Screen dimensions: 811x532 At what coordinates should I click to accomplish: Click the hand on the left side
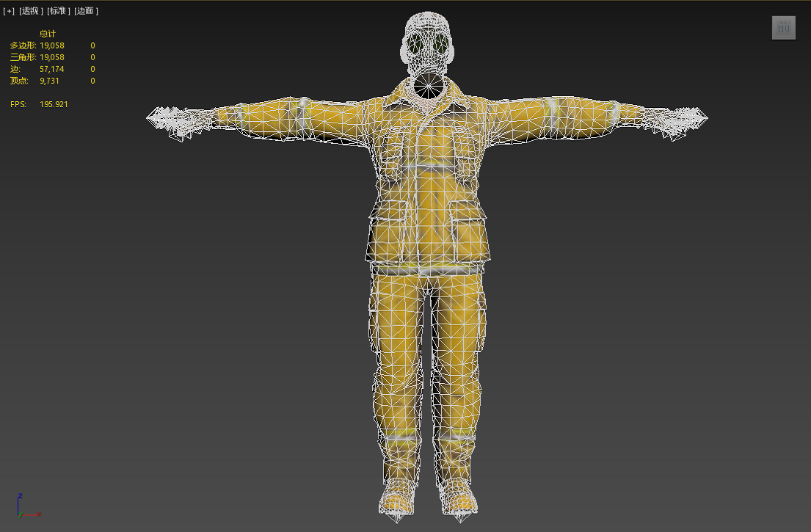point(170,121)
